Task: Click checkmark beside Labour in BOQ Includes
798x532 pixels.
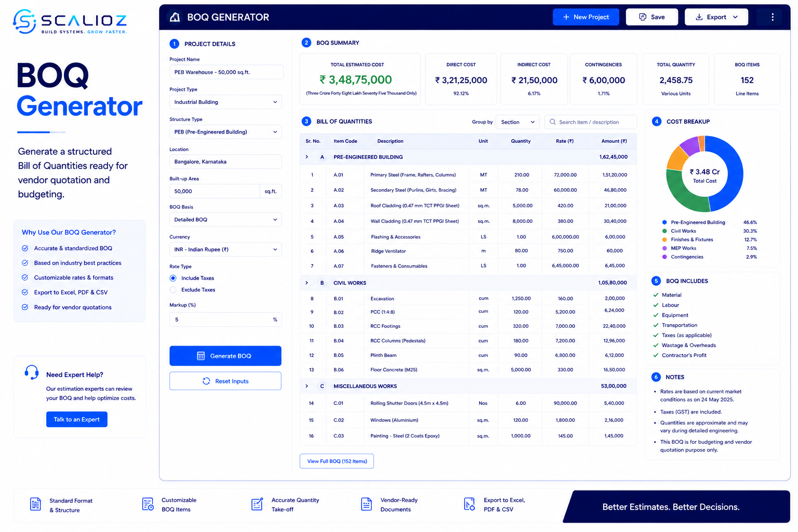Action: coord(656,305)
